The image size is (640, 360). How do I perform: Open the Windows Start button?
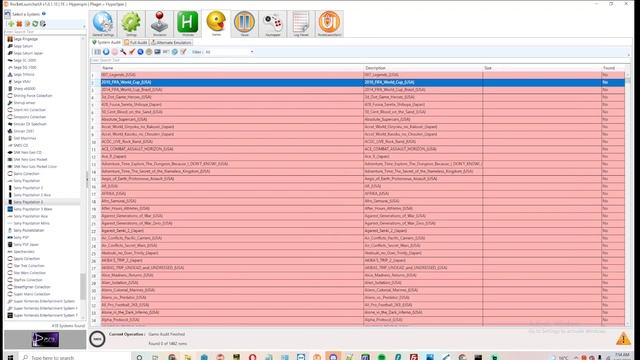10,357
